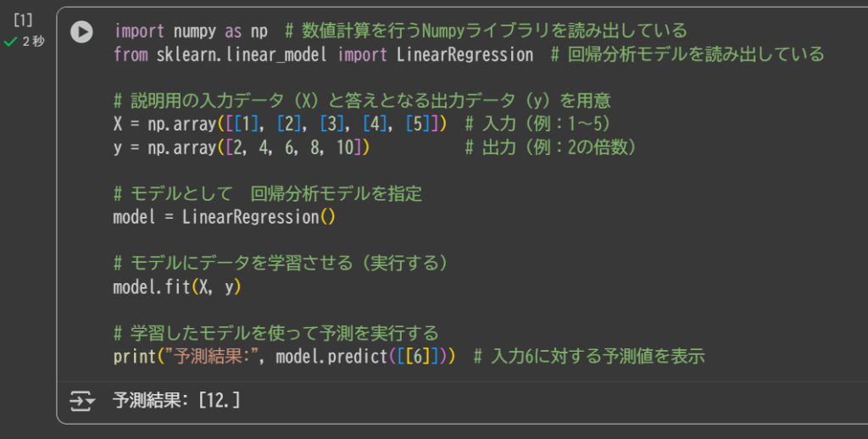
Task: Place cursor on model = LinearRegression() line
Action: [x=225, y=217]
